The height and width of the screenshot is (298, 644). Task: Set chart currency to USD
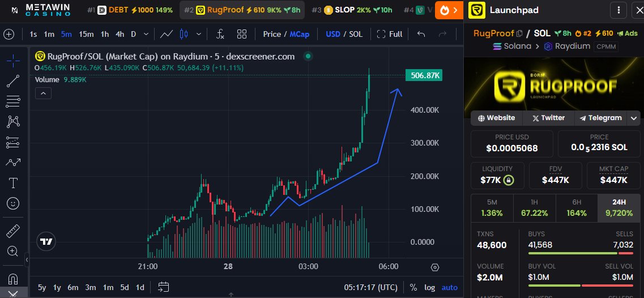point(333,34)
